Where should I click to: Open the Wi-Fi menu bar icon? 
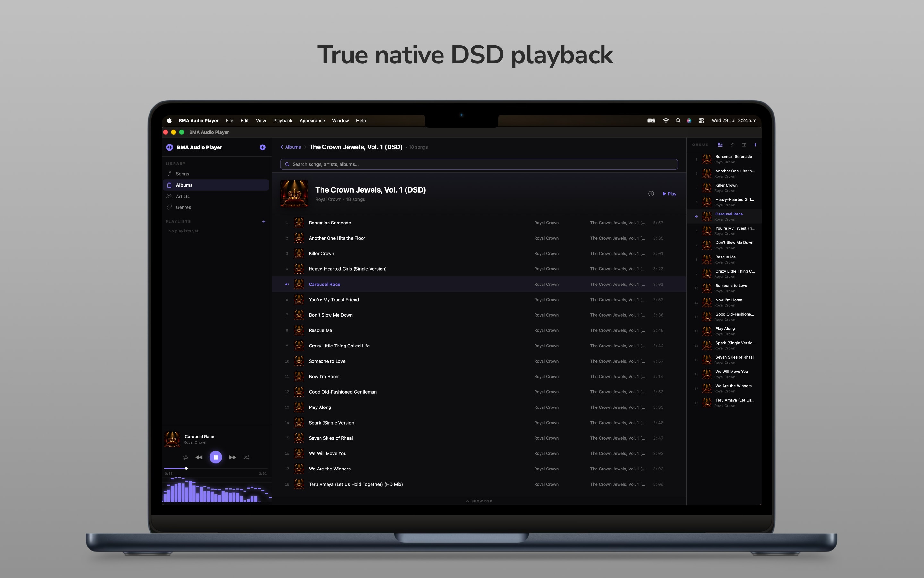coord(666,121)
